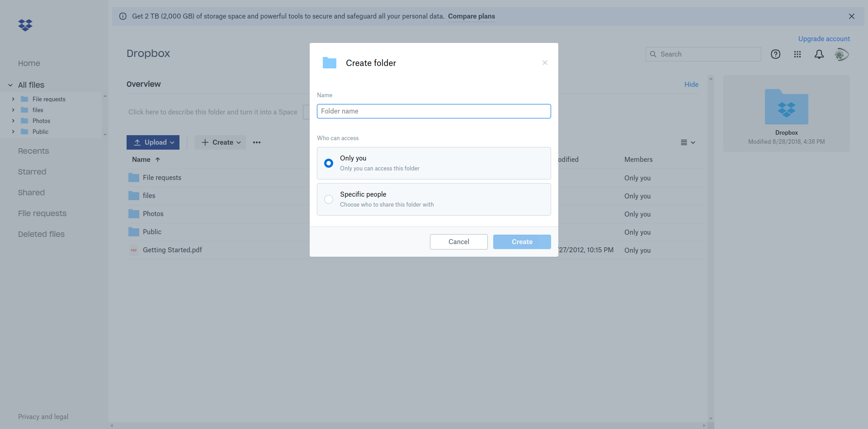Image resolution: width=868 pixels, height=429 pixels.
Task: Collapse the All files section
Action: (x=10, y=85)
